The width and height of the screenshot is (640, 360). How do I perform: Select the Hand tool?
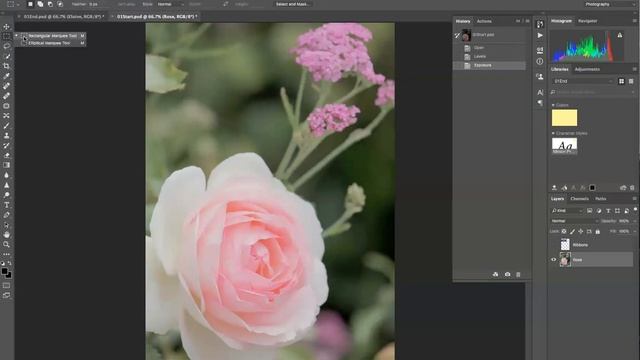tap(6, 235)
